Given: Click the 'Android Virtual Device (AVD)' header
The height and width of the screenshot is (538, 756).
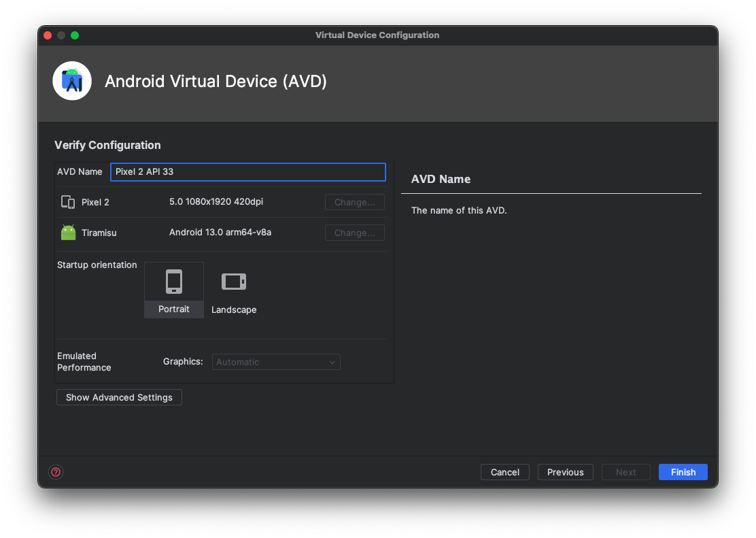Looking at the screenshot, I should click(x=216, y=81).
